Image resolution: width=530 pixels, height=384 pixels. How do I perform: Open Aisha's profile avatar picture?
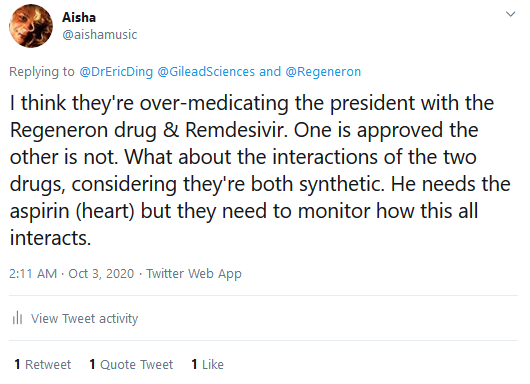tap(31, 26)
